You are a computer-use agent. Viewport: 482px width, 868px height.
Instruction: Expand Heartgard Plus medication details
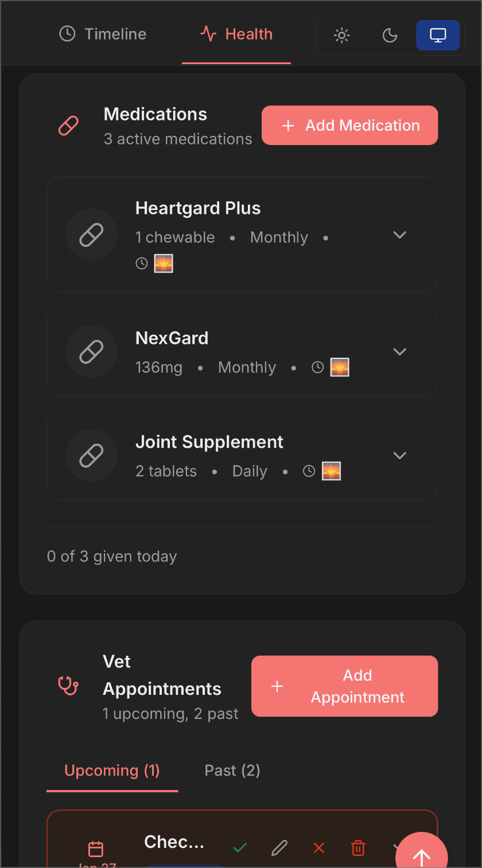click(400, 234)
